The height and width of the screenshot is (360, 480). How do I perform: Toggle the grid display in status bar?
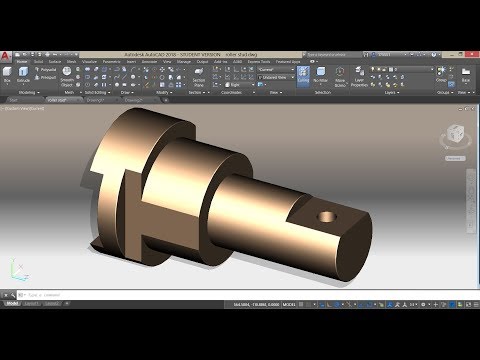point(301,304)
